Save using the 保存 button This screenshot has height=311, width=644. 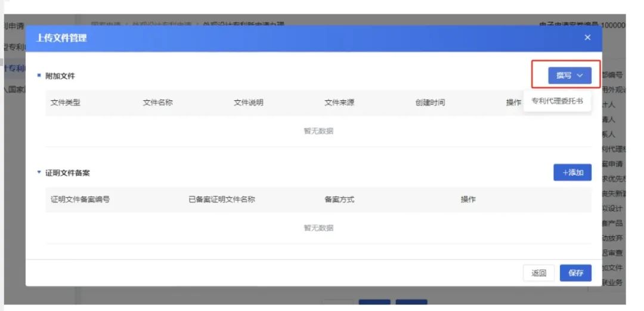pos(575,273)
